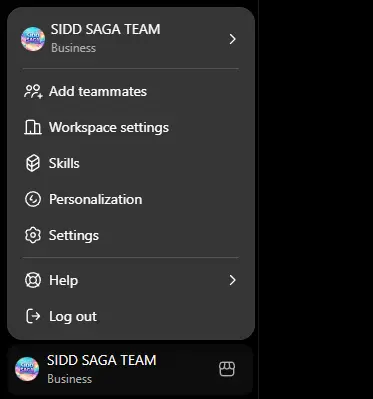Click the Workspace settings building icon
This screenshot has height=399, width=373.
pos(33,127)
